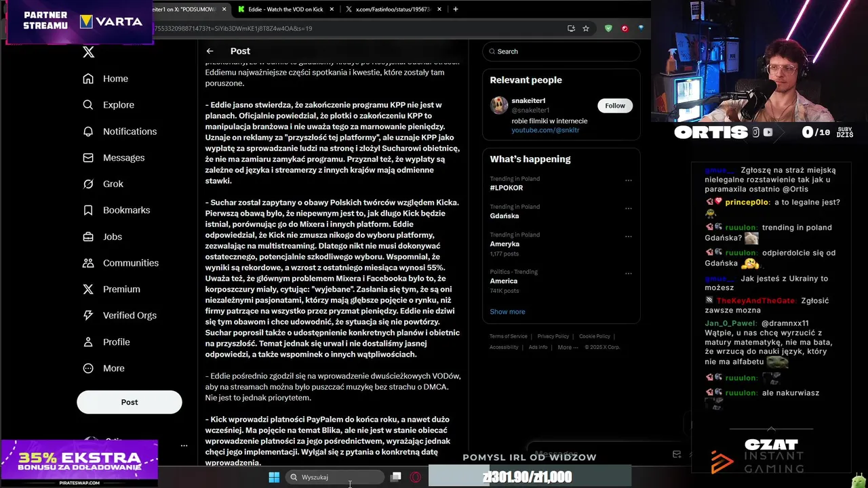Screen dimensions: 868x488
Task: Open Jobs in the sidebar
Action: click(102, 237)
